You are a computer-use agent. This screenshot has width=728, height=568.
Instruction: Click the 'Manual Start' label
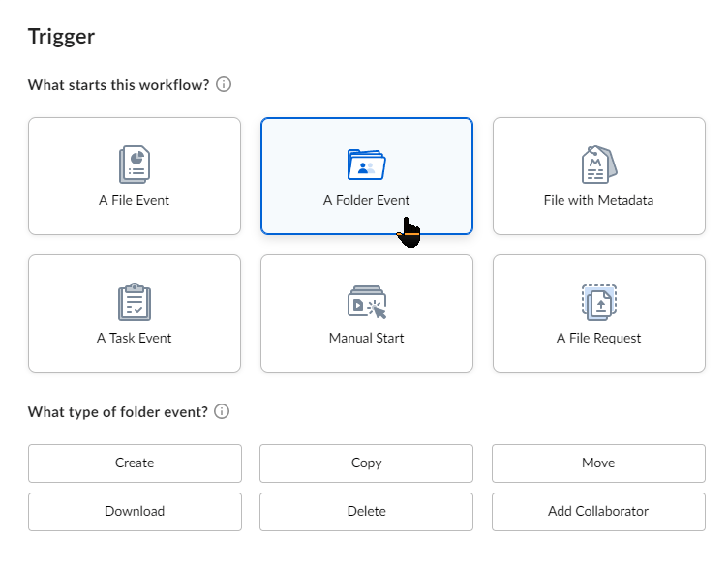pos(366,338)
